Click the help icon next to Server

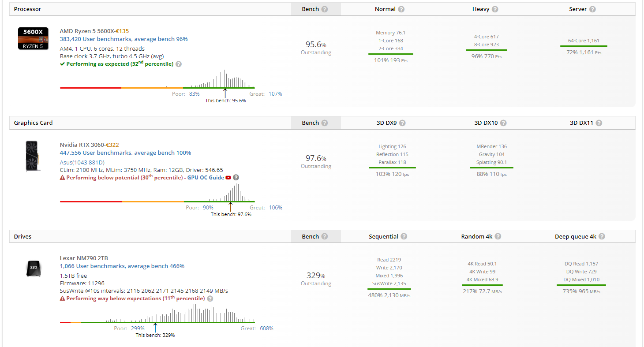[592, 9]
